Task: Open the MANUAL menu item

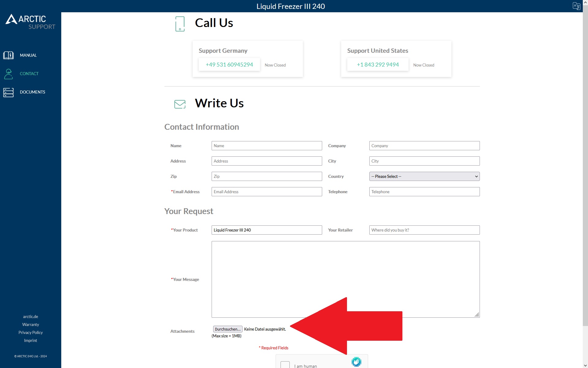Action: click(28, 55)
